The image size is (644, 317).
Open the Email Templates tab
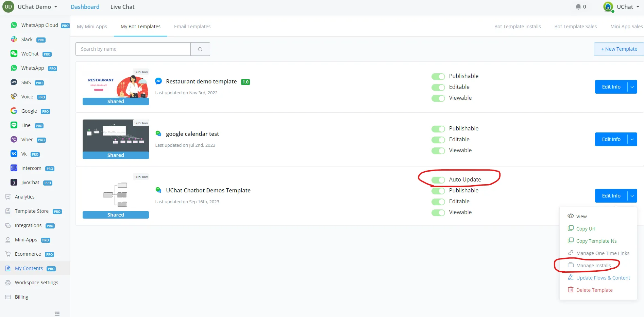[x=192, y=27]
